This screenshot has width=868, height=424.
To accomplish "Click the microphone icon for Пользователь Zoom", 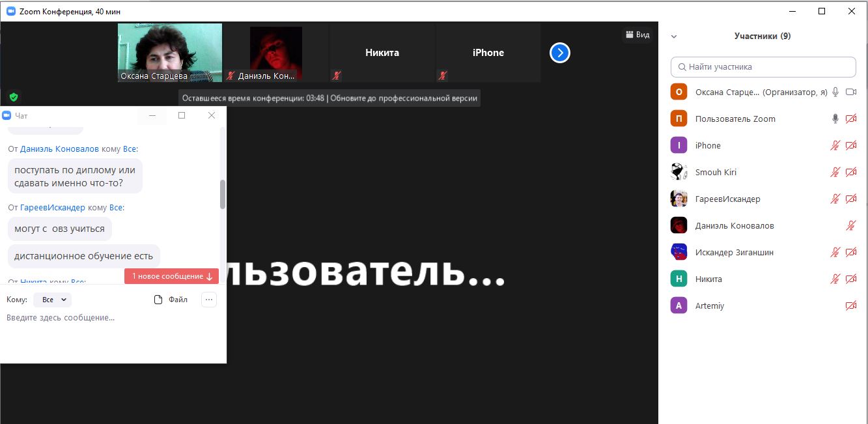I will click(835, 119).
